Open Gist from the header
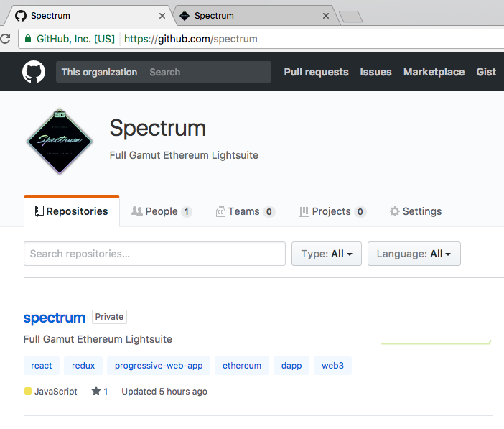The width and height of the screenshot is (504, 429). (x=486, y=72)
